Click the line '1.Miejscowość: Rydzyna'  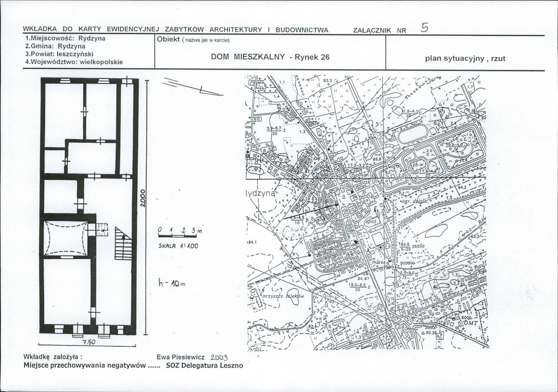65,39
